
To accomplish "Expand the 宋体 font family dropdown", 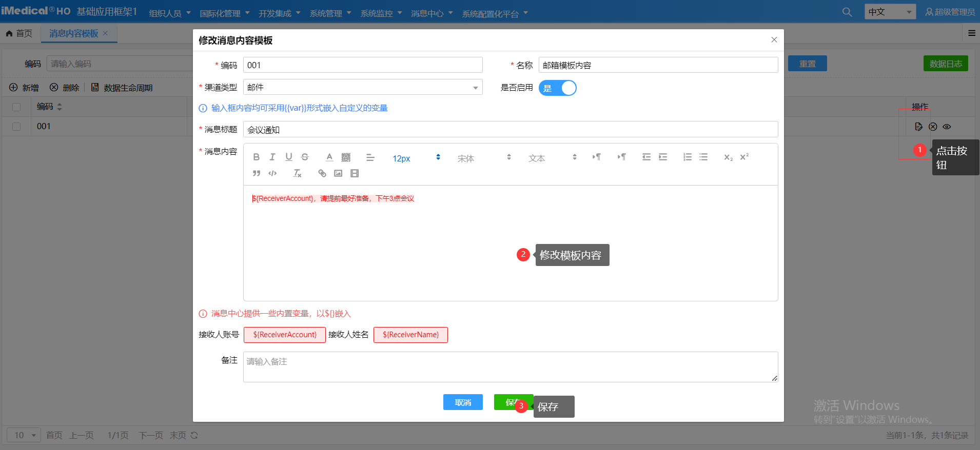I will [484, 158].
